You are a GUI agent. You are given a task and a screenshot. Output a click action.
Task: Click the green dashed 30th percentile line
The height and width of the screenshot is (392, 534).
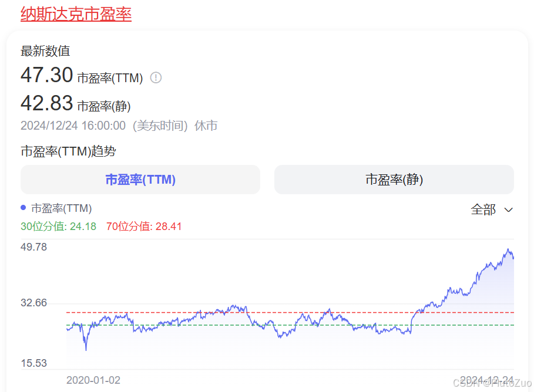(x=290, y=325)
